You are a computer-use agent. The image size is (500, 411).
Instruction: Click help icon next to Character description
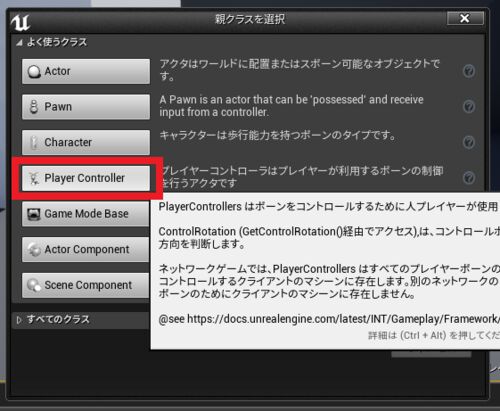[469, 142]
